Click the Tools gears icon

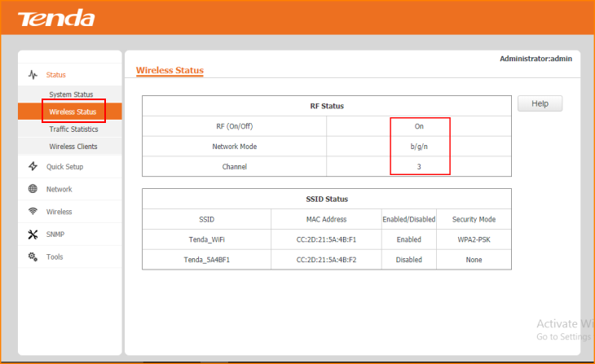coord(33,257)
